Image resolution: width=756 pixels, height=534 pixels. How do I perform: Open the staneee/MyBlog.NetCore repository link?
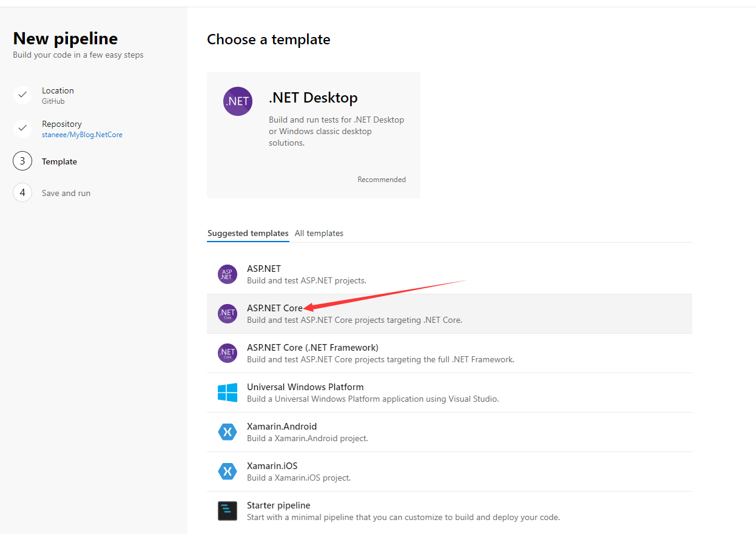click(x=82, y=135)
